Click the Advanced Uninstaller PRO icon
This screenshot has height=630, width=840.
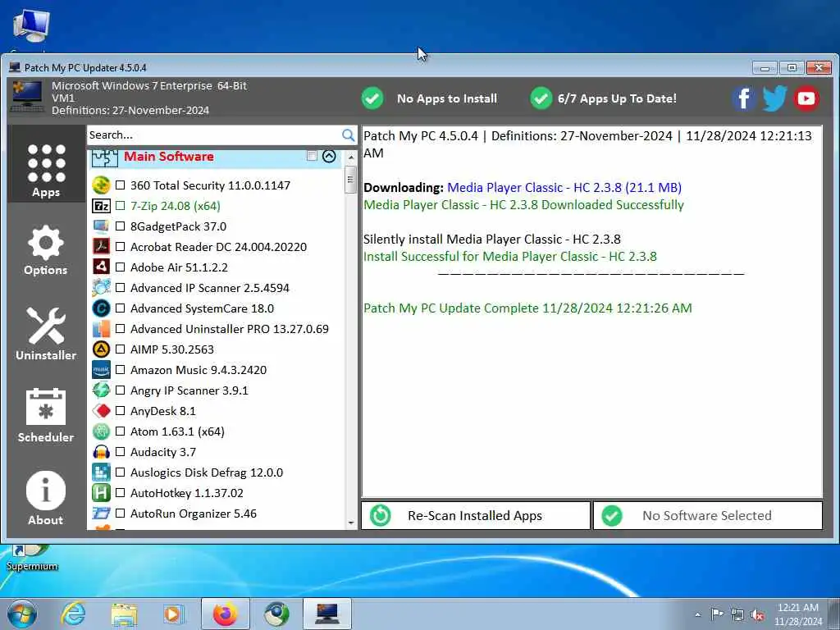pyautogui.click(x=101, y=328)
